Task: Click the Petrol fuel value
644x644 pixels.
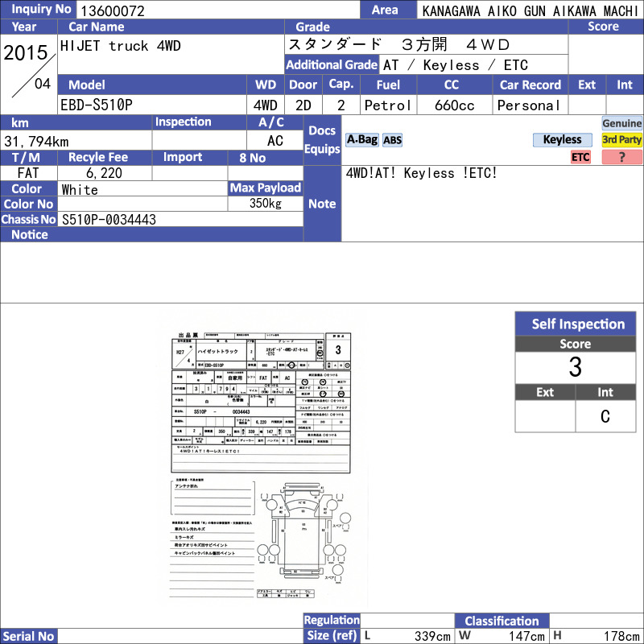Action: point(388,105)
